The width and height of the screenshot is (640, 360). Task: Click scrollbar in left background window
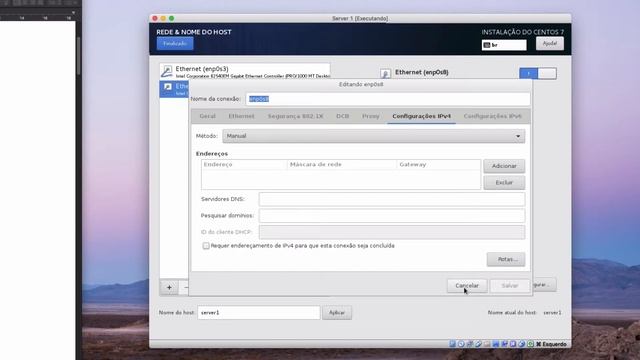(x=78, y=55)
